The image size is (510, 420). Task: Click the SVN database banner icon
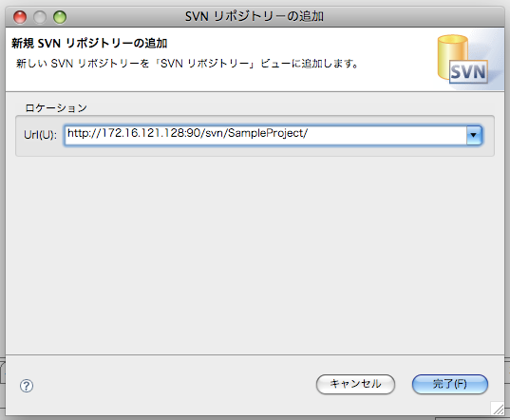(463, 60)
